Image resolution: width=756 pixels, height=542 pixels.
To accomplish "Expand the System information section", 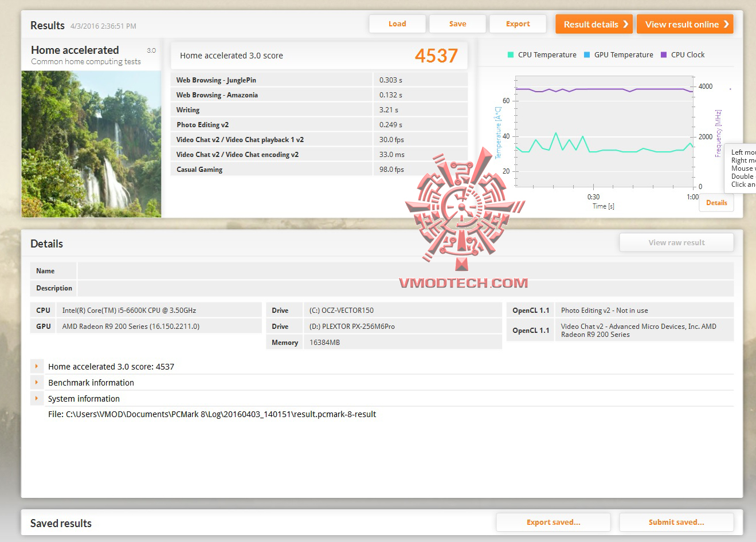I will click(x=37, y=398).
